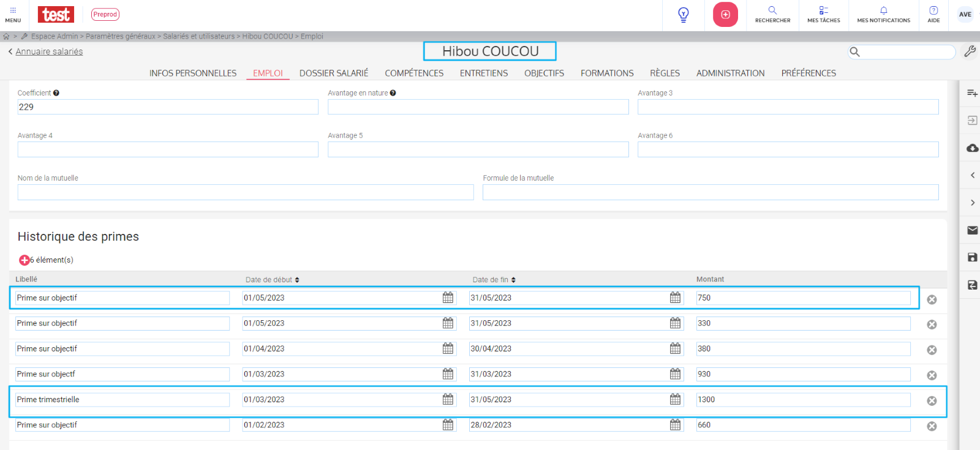Switch to Formations tab

pos(607,73)
